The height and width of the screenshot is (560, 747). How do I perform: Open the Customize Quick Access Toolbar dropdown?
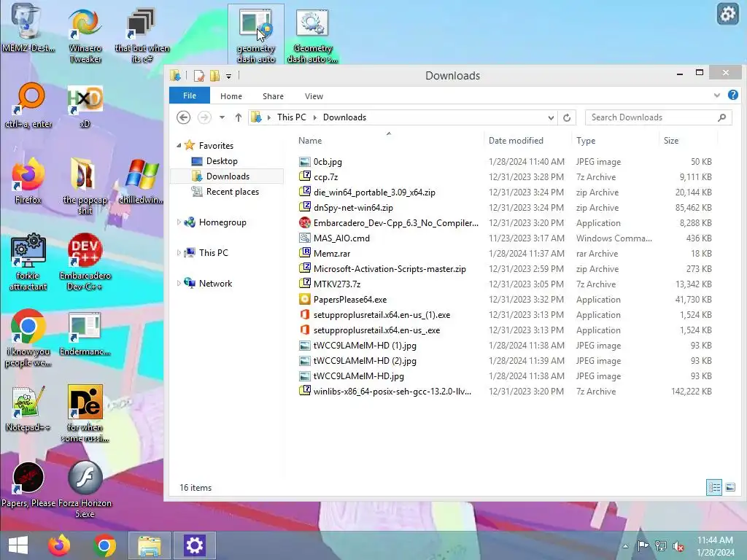[x=228, y=76]
